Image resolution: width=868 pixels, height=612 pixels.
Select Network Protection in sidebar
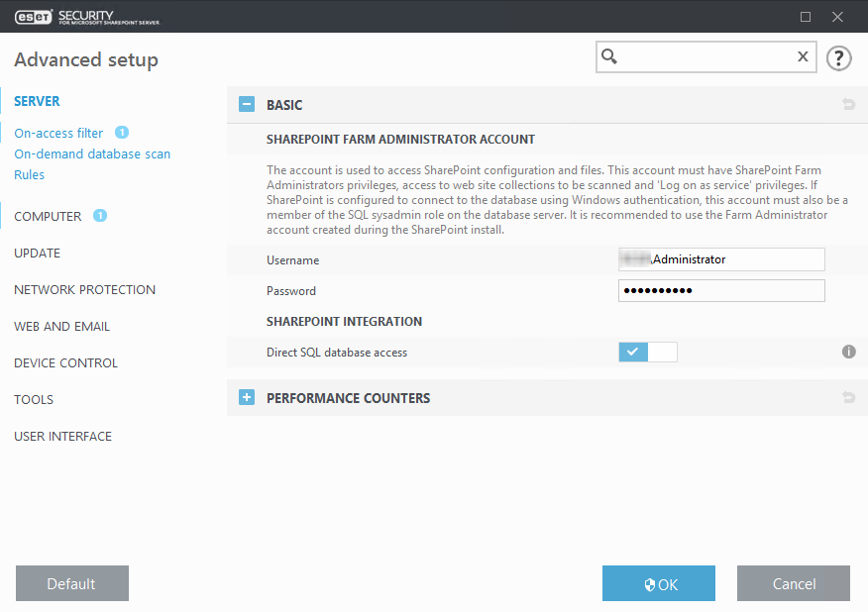[x=84, y=290]
